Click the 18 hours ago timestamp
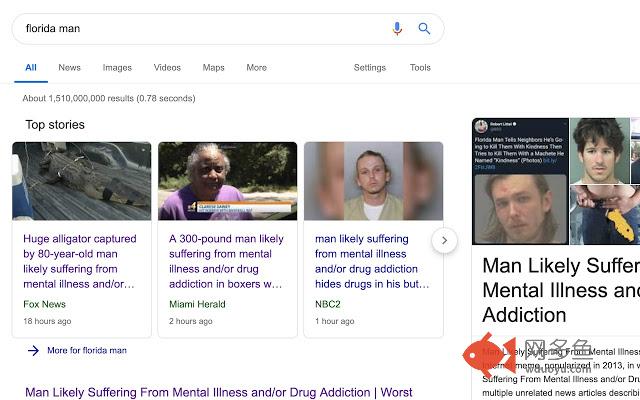 point(47,321)
